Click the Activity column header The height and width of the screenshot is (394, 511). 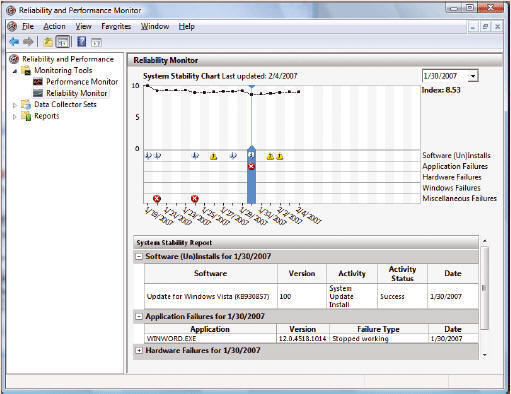(352, 274)
